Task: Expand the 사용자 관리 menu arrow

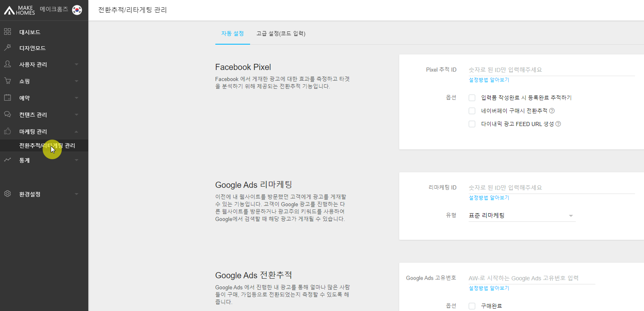Action: click(76, 65)
